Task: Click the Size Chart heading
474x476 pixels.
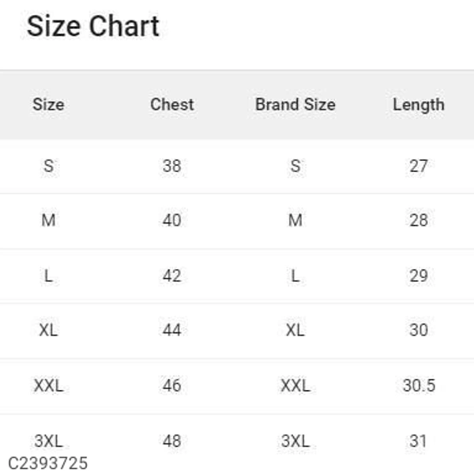Action: 93,27
